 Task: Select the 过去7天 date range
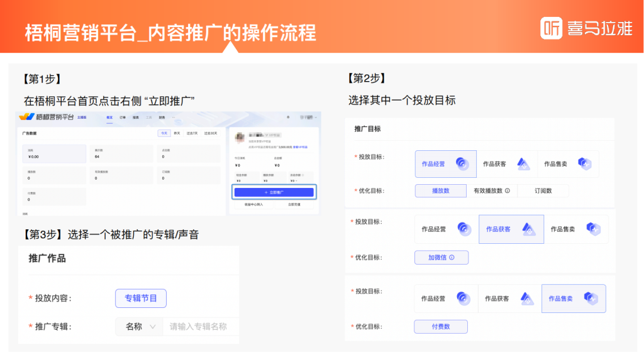click(x=192, y=133)
